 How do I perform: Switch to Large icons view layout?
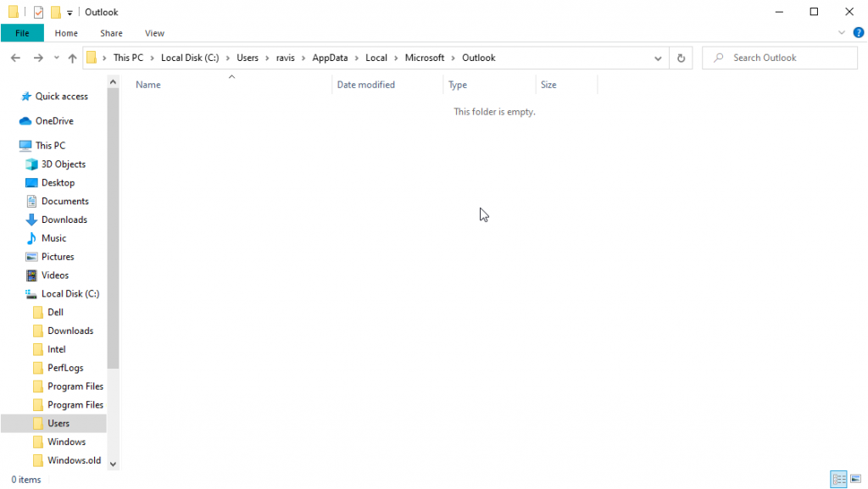[x=856, y=479]
